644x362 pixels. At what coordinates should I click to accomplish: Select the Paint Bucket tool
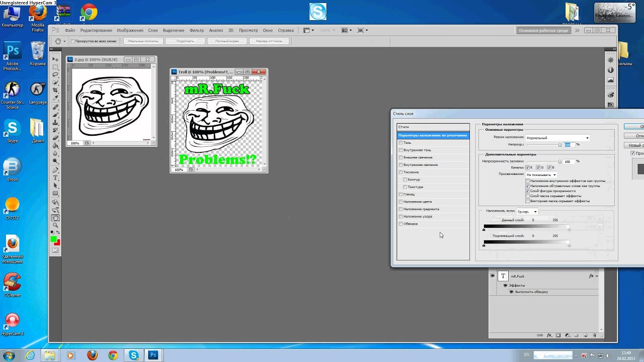[55, 145]
